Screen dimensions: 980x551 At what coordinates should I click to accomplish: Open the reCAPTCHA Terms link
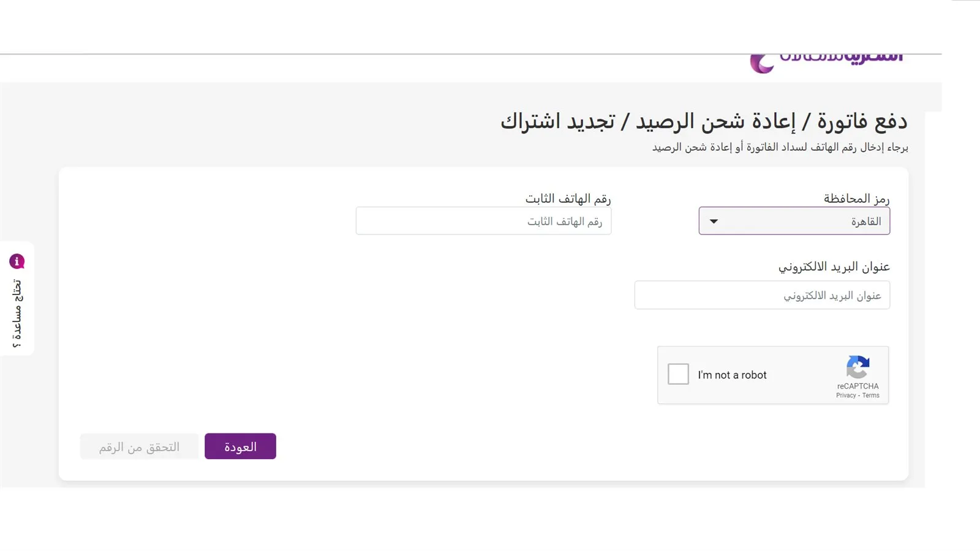tap(871, 395)
